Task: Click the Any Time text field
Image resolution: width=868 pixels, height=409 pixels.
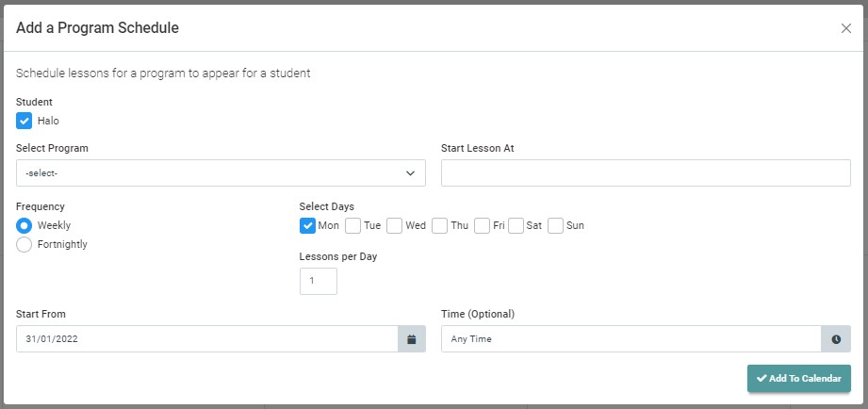Action: coord(631,338)
